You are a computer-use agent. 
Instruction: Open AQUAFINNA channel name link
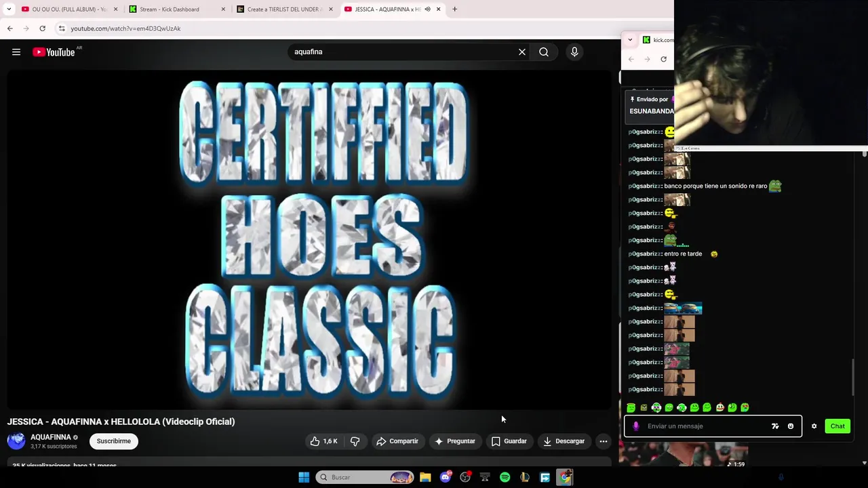(51, 437)
